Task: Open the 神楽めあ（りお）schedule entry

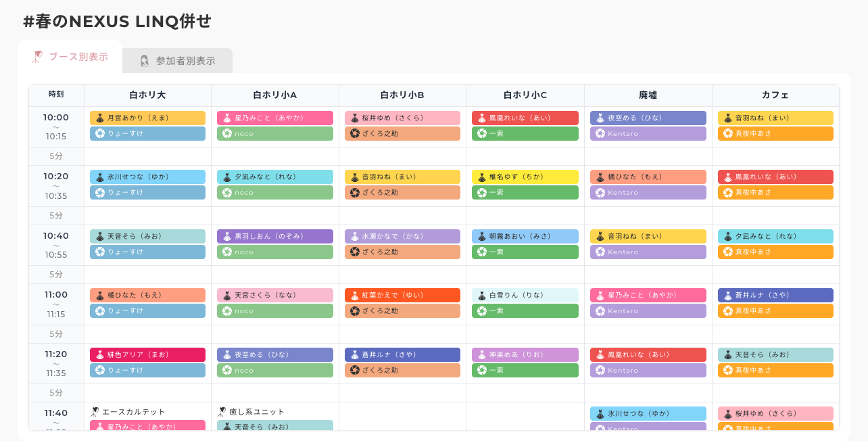Action: pos(525,354)
